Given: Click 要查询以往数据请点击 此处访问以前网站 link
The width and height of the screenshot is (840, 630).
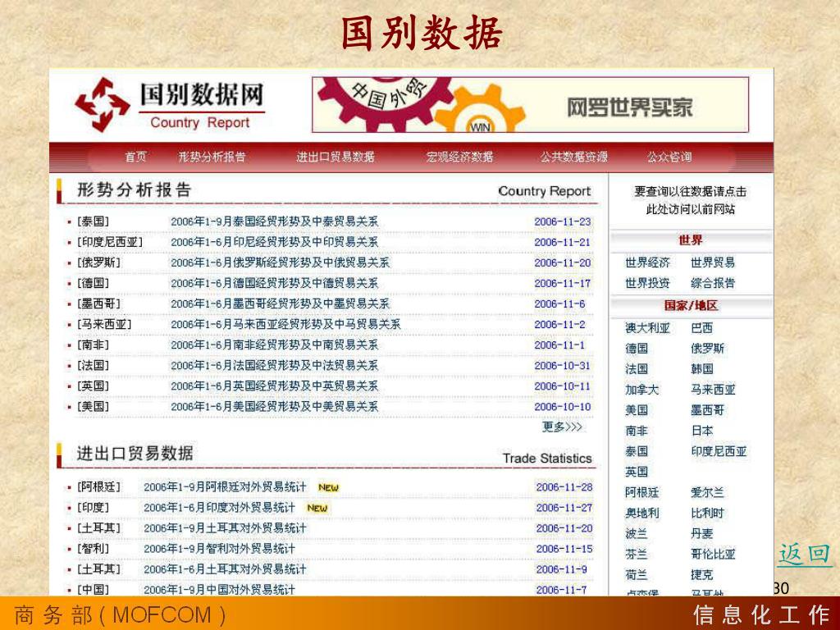Looking at the screenshot, I should (690, 200).
